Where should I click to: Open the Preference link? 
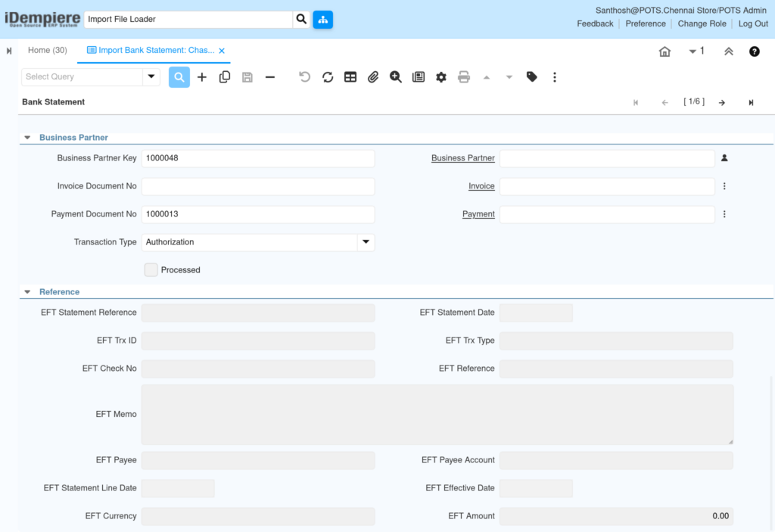tap(646, 23)
